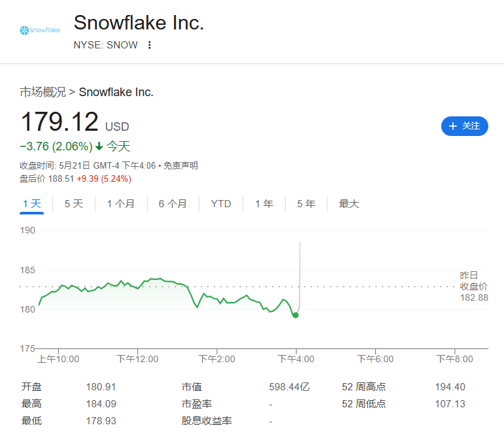Open the 免责声明 disclaimer link
504x438 pixels.
pyautogui.click(x=180, y=166)
